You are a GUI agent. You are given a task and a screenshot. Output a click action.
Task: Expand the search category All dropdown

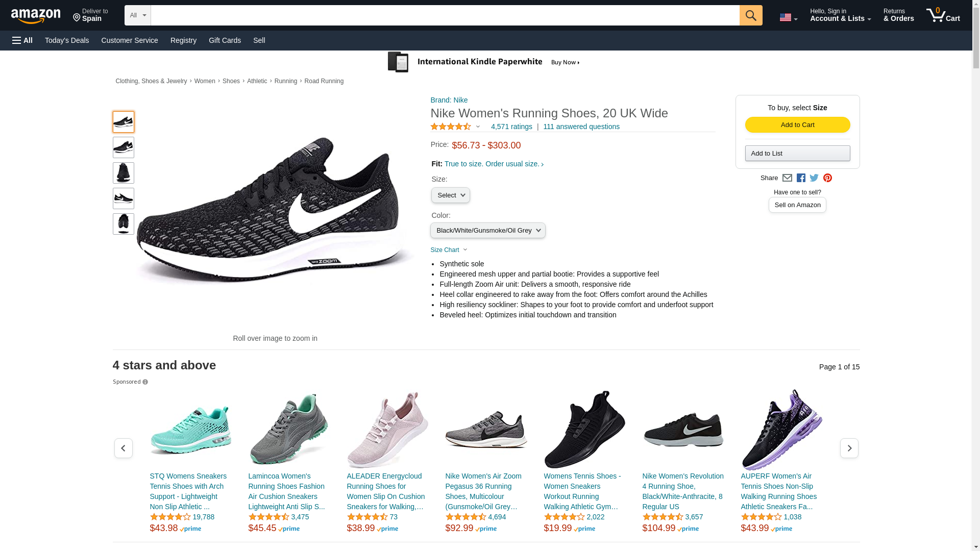click(137, 15)
